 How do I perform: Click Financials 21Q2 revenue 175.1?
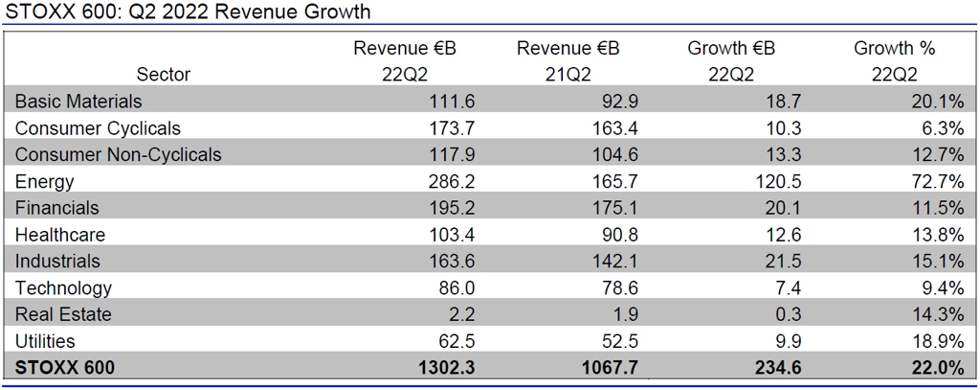[x=613, y=208]
